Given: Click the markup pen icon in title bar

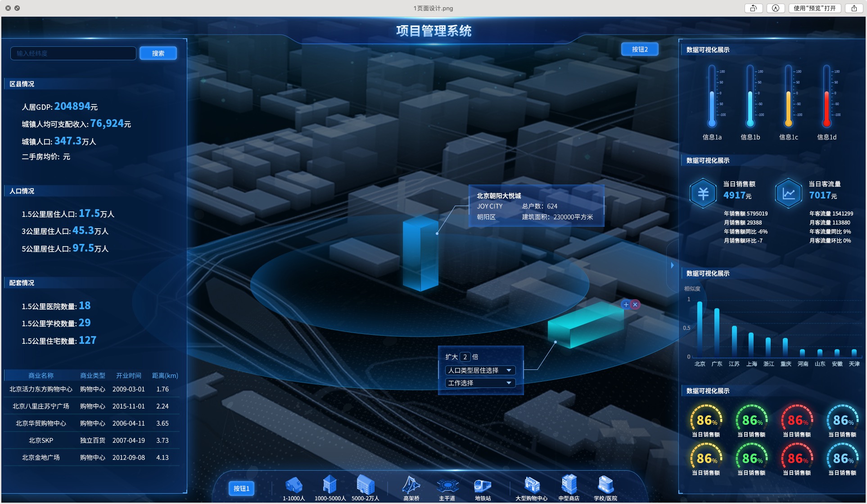Looking at the screenshot, I should pos(776,8).
